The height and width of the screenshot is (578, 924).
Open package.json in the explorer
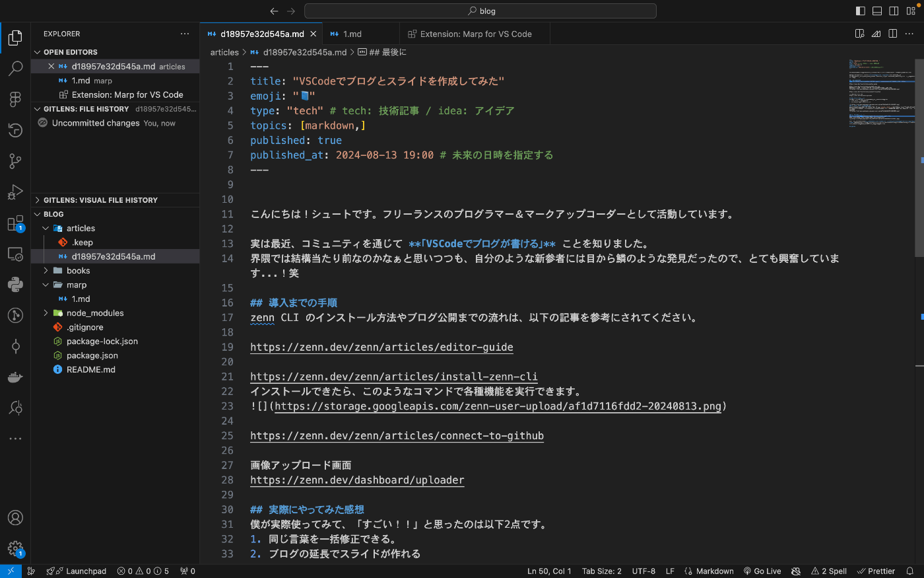point(115,355)
